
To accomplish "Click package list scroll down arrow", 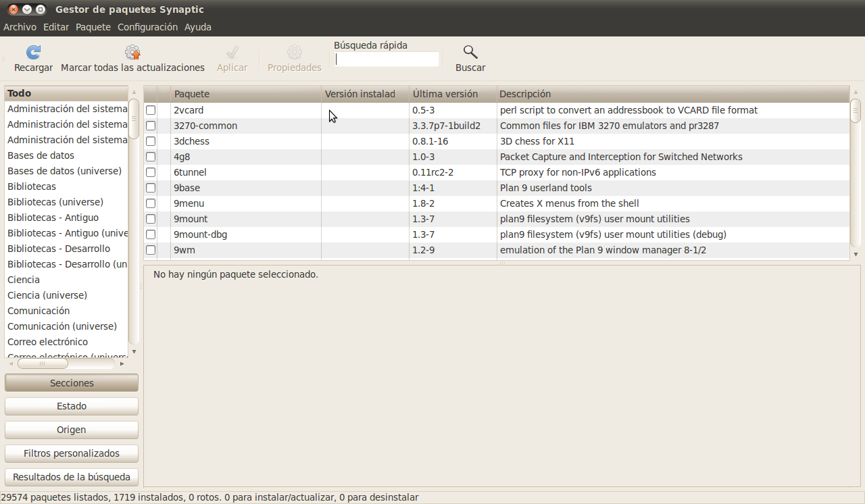I will 856,255.
